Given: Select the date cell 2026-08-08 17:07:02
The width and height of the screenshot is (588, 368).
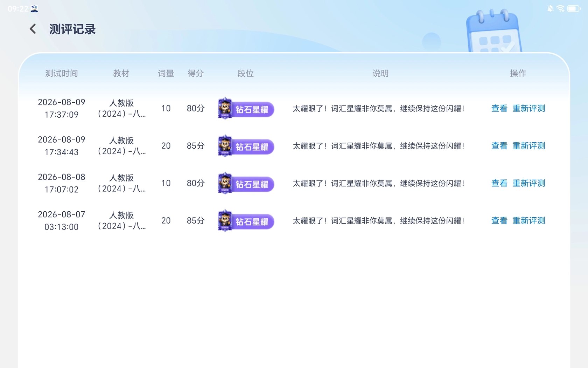Looking at the screenshot, I should [x=62, y=183].
